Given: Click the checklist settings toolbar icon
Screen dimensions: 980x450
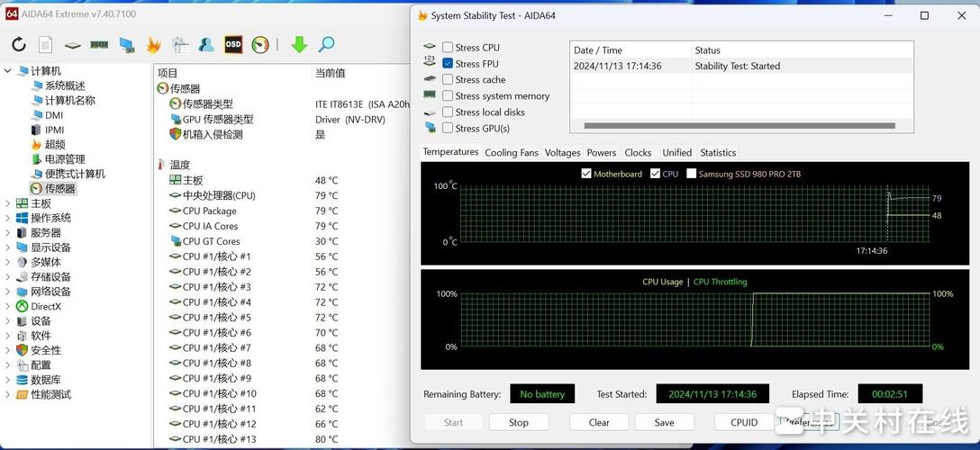Looking at the screenshot, I should pos(180,44).
